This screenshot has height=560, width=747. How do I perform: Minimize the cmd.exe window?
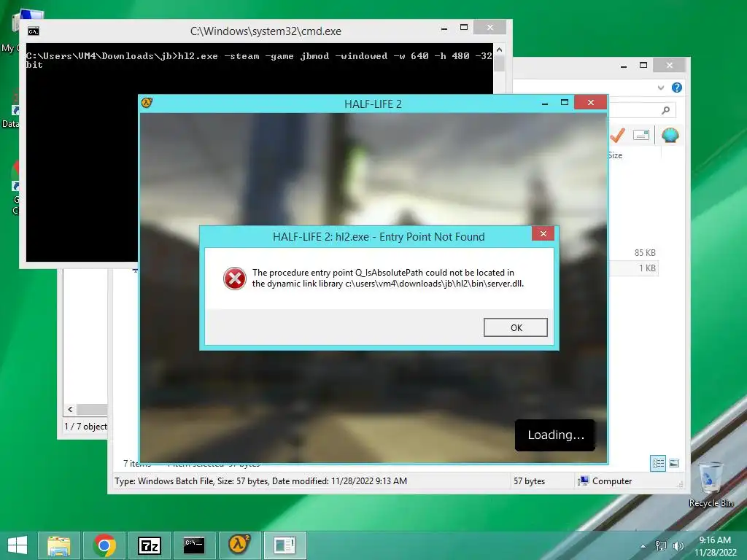(x=444, y=28)
